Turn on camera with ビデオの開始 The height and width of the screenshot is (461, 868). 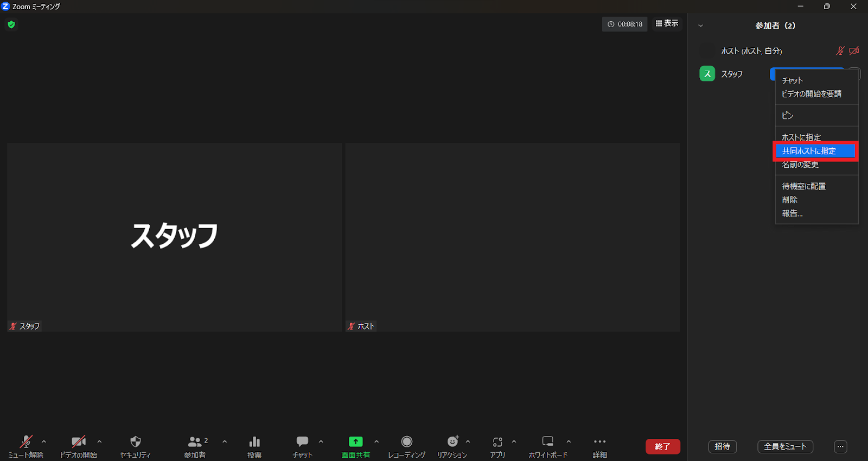[79, 442]
